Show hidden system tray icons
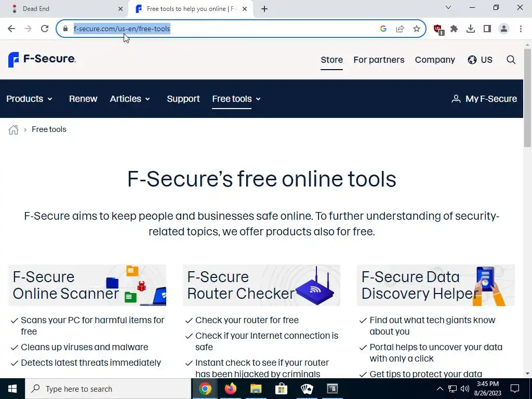The width and height of the screenshot is (532, 399). (x=440, y=389)
